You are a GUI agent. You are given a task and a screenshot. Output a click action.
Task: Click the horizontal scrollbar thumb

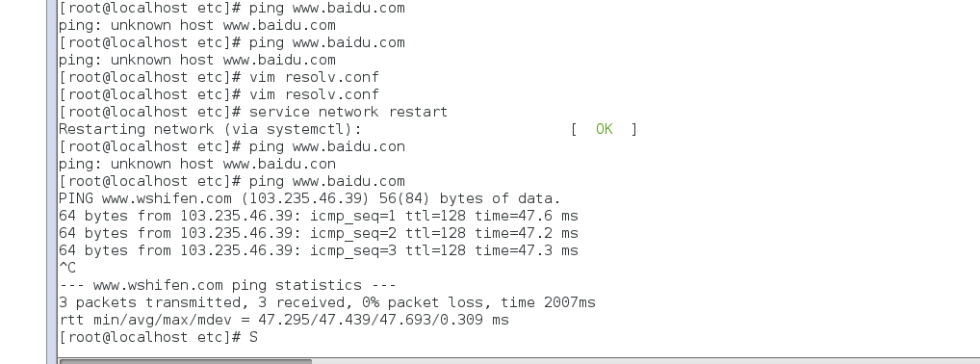pyautogui.click(x=186, y=361)
